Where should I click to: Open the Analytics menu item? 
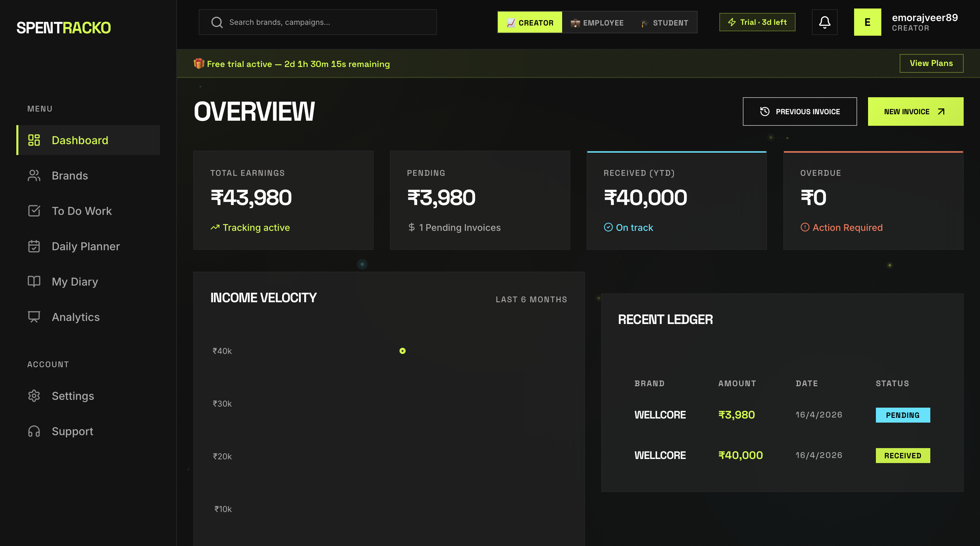[75, 317]
